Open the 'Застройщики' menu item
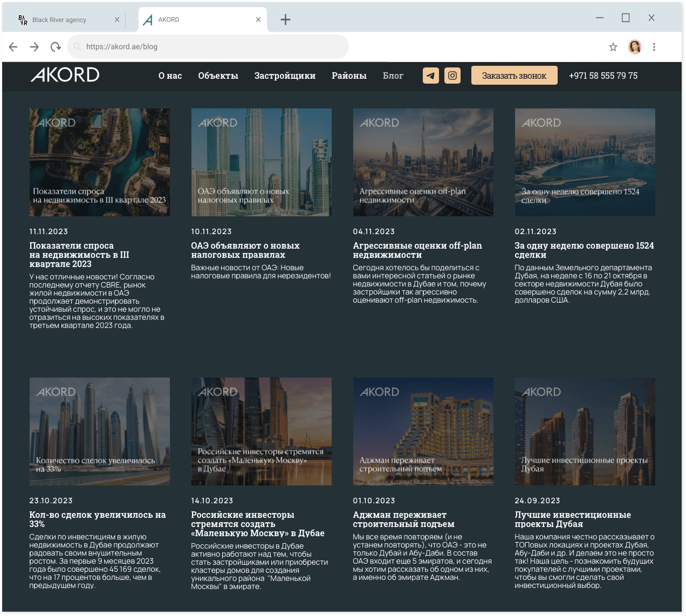The image size is (686, 616). coord(285,76)
